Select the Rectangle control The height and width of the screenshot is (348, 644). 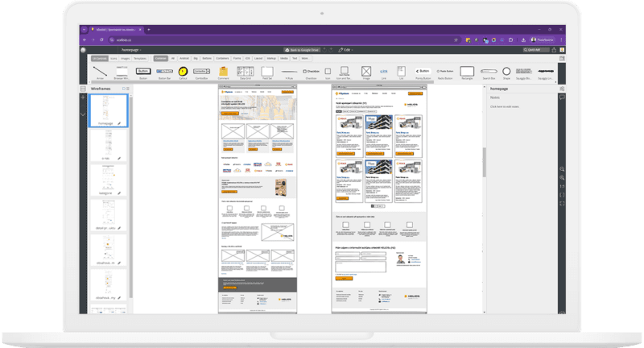469,72
